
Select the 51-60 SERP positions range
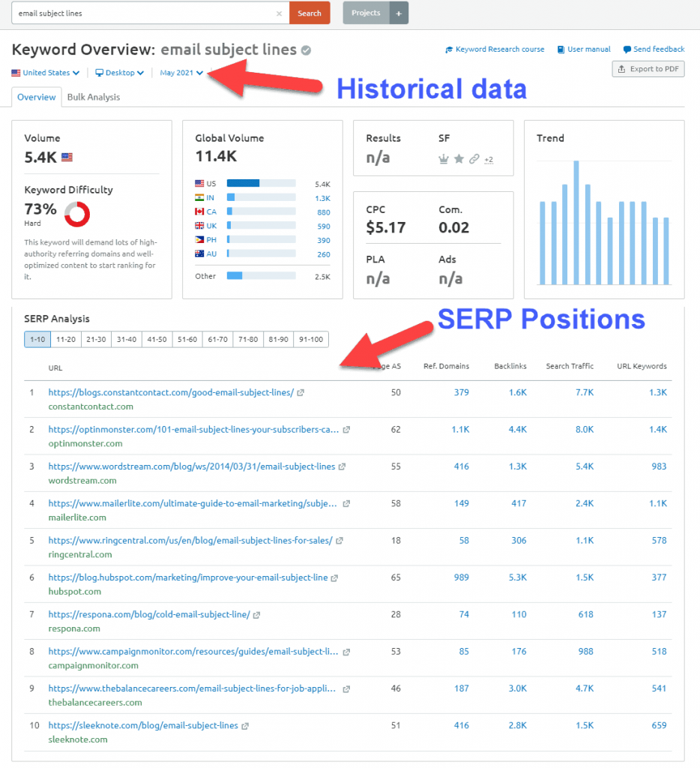click(187, 340)
